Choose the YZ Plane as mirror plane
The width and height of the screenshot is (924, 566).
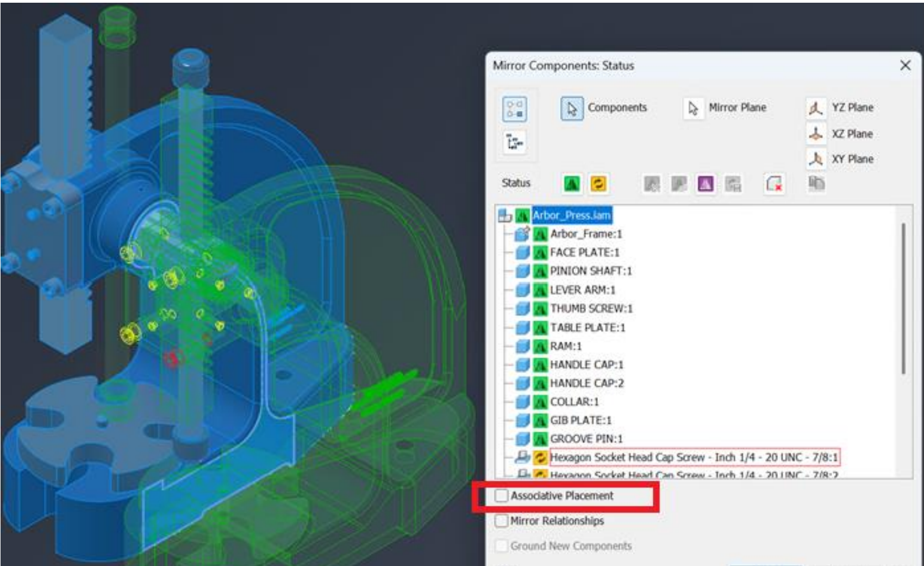coord(815,108)
